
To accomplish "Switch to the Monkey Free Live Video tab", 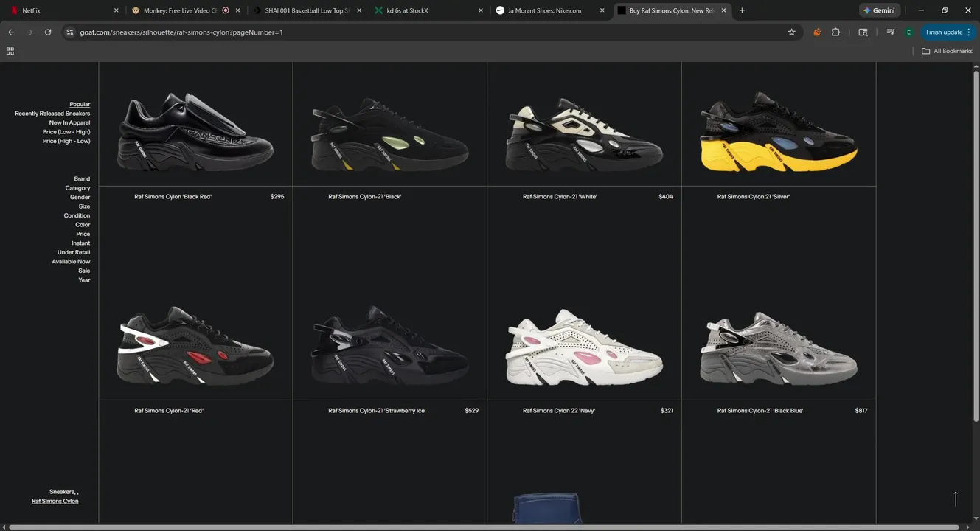I will (x=184, y=10).
